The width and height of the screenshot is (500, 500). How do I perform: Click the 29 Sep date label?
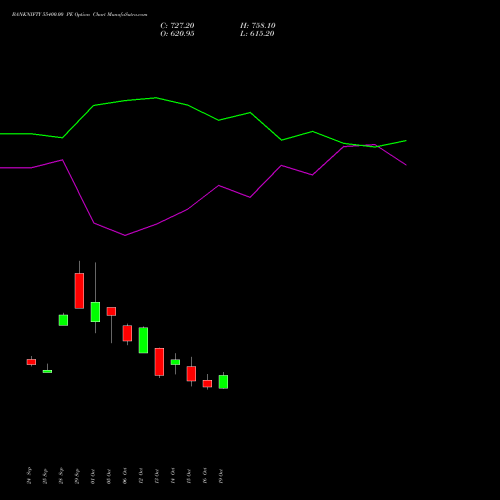point(77,476)
